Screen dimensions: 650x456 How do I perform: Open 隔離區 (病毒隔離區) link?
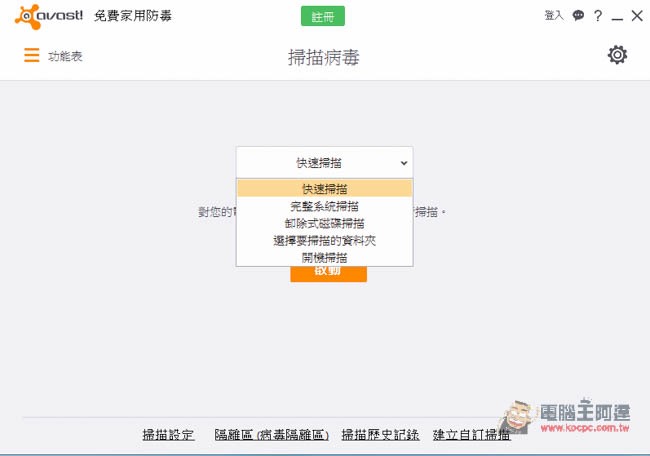[272, 435]
